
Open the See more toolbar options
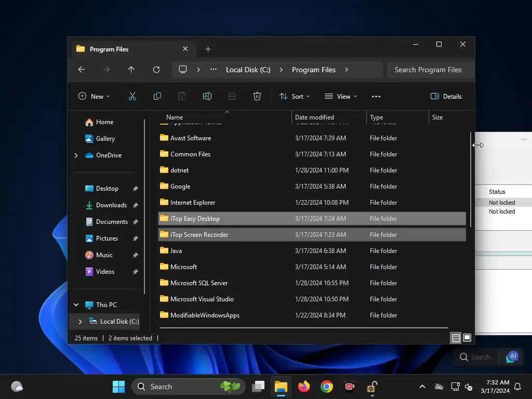(376, 96)
